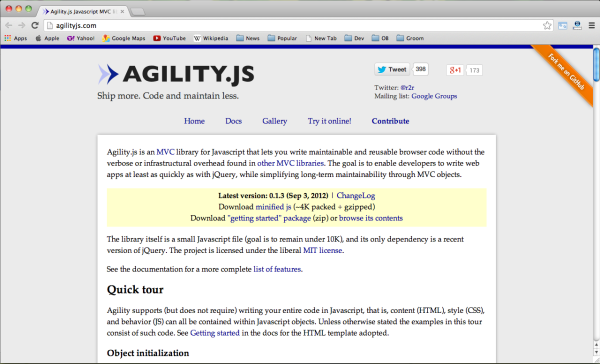Click the Tweet button
The height and width of the screenshot is (364, 600).
[392, 69]
